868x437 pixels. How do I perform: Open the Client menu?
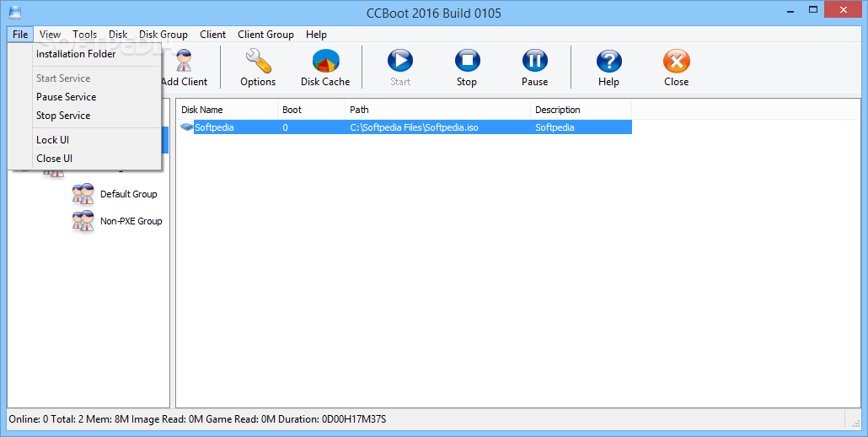pos(213,35)
